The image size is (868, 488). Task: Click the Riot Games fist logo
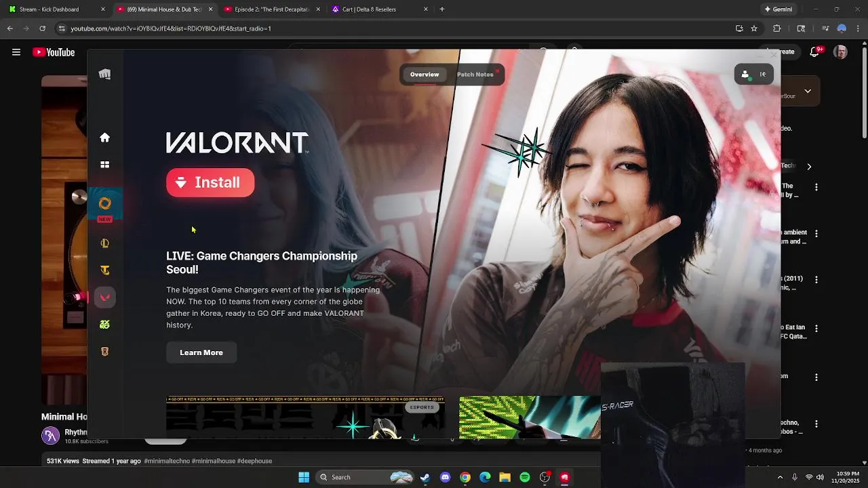tap(104, 75)
